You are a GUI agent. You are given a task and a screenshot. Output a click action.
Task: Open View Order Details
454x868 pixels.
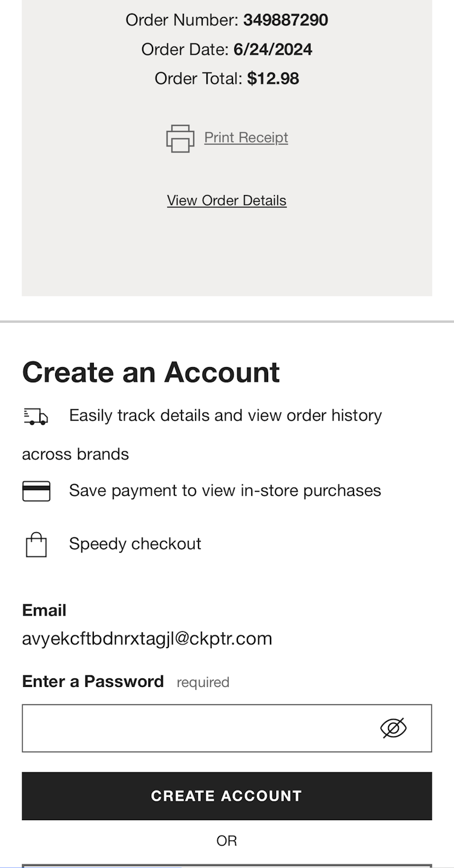[226, 200]
